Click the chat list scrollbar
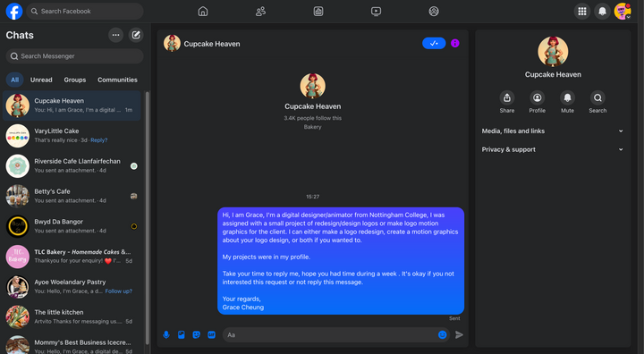This screenshot has width=644, height=354. click(x=148, y=217)
